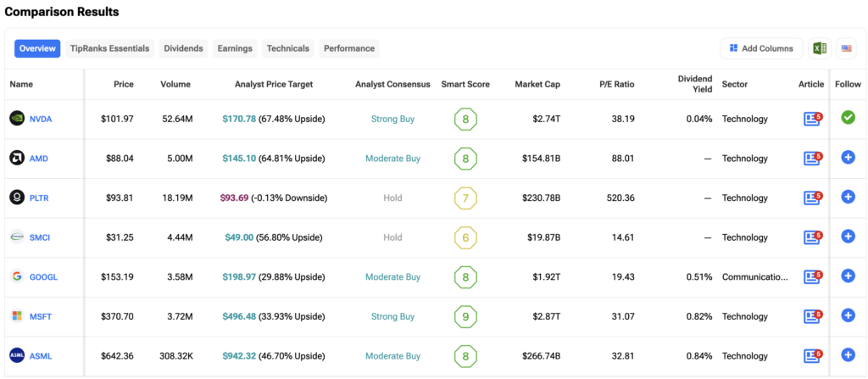Click PLTR Hold consensus
Image resolution: width=868 pixels, height=379 pixels.
click(392, 198)
